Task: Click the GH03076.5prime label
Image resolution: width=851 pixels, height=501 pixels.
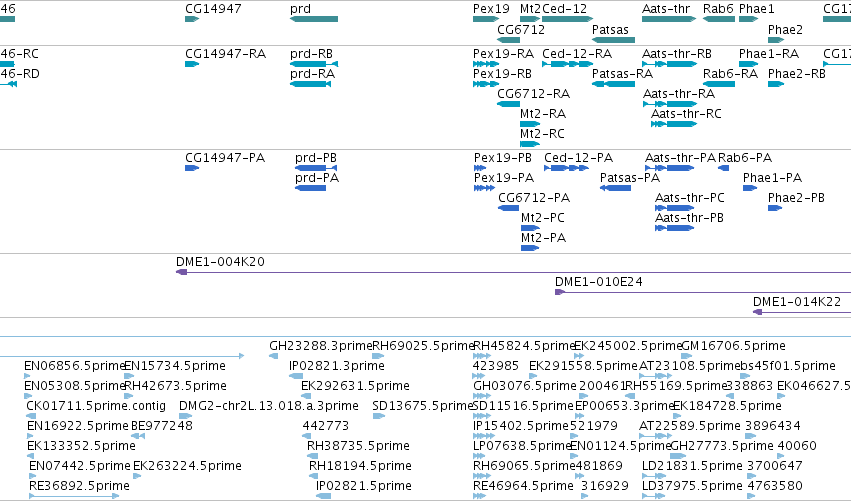Action: [525, 386]
